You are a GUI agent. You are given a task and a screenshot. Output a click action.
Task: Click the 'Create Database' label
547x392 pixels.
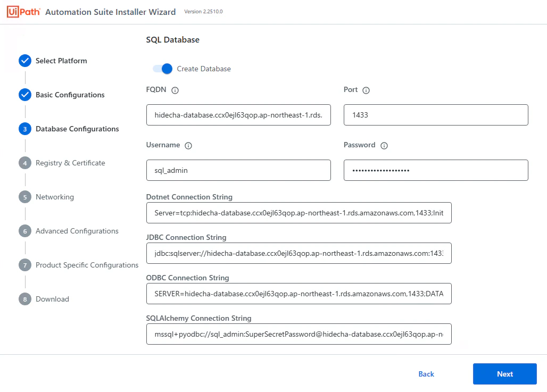(x=204, y=69)
